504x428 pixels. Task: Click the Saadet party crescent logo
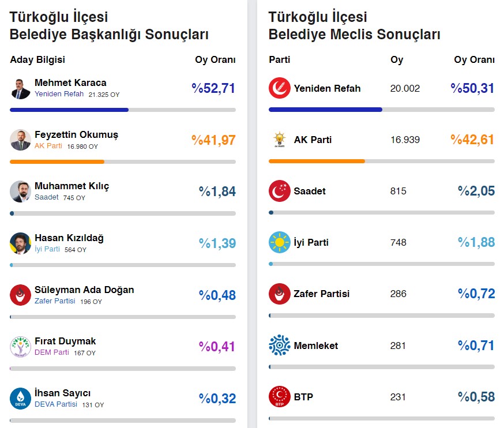[x=280, y=191]
